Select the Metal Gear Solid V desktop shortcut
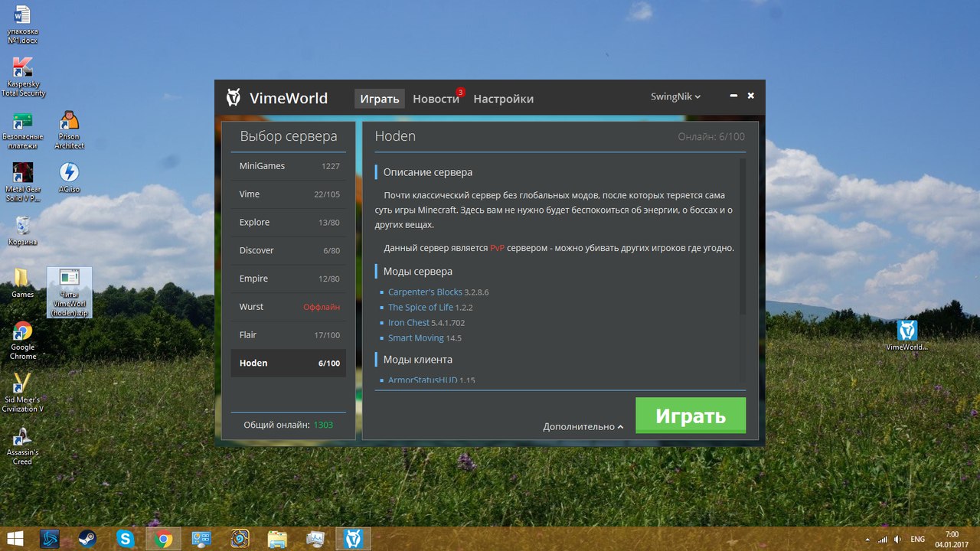This screenshot has height=551, width=980. 23,182
